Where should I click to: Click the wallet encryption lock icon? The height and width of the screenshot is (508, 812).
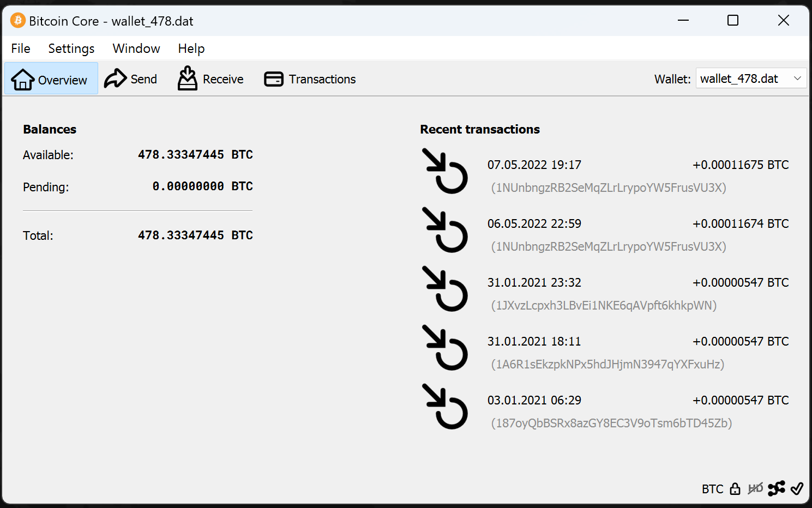[735, 489]
